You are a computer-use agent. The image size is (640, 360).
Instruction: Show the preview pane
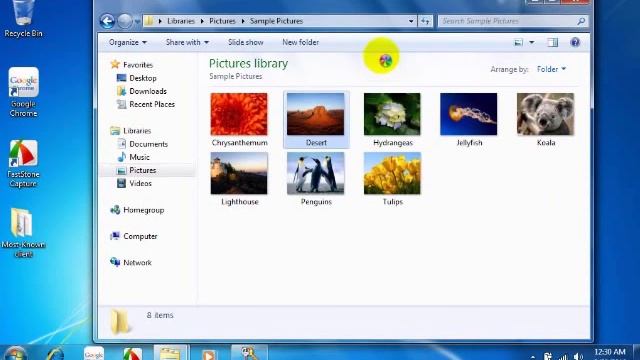coord(553,42)
